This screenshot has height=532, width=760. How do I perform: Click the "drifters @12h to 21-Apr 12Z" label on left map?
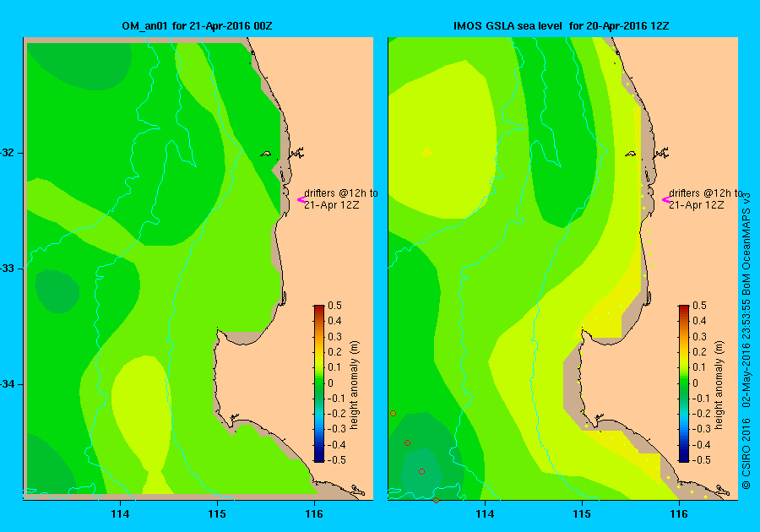pos(341,198)
